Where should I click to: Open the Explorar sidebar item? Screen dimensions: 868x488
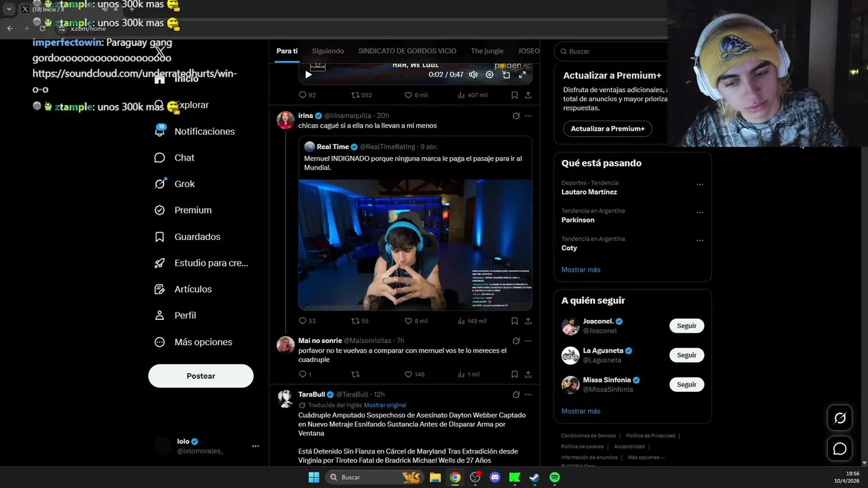[x=183, y=105]
